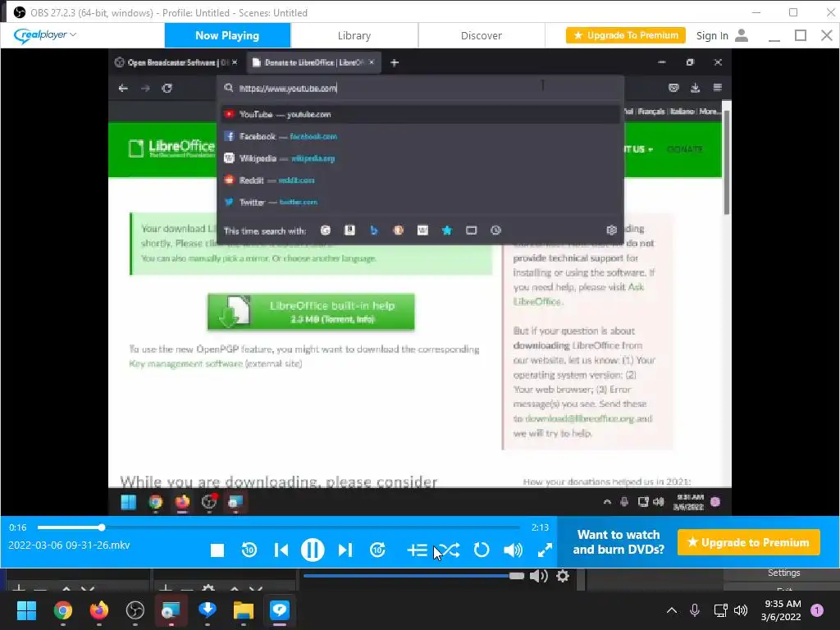840x630 pixels.
Task: Click the 2022-03-06 09-31-26.mkv file name
Action: pos(69,546)
